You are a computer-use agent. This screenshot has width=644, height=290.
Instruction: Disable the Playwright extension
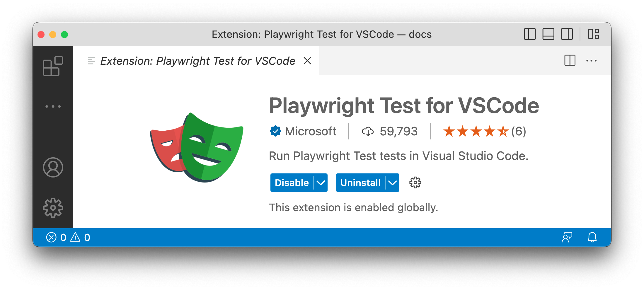pos(291,182)
